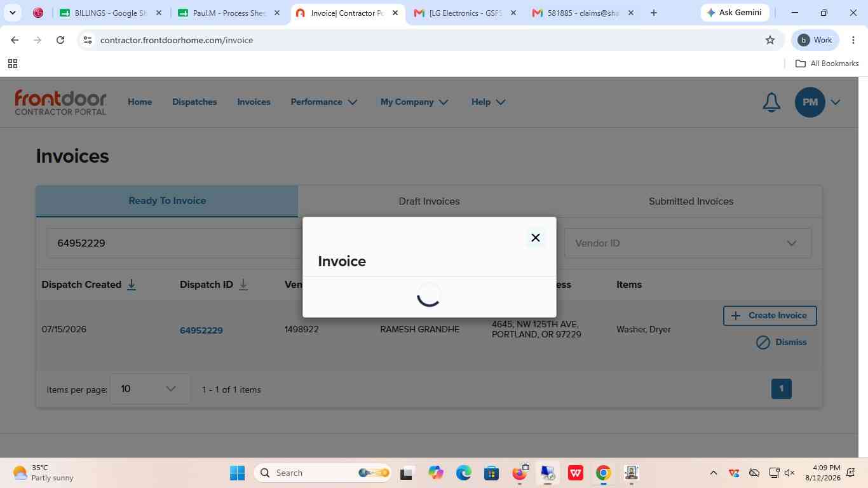Expand the My Company menu
Image resolution: width=868 pixels, height=488 pixels.
point(414,102)
